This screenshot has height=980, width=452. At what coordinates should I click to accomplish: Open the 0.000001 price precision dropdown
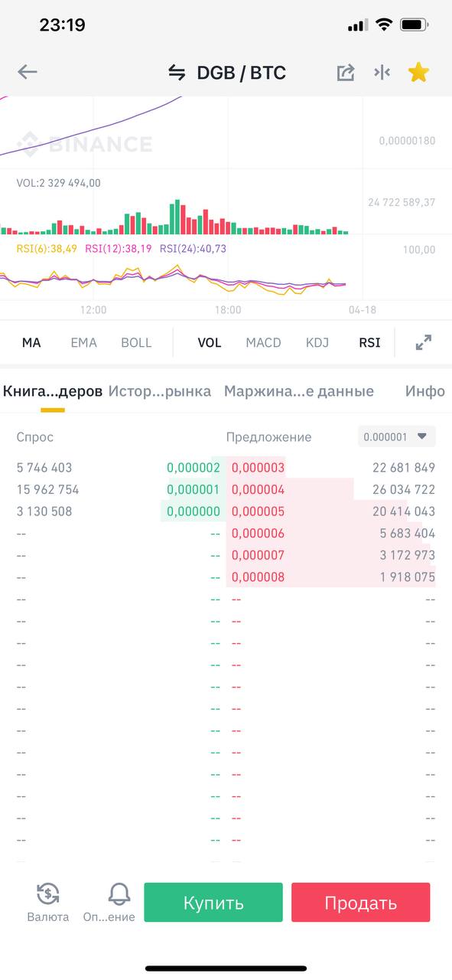coord(396,436)
